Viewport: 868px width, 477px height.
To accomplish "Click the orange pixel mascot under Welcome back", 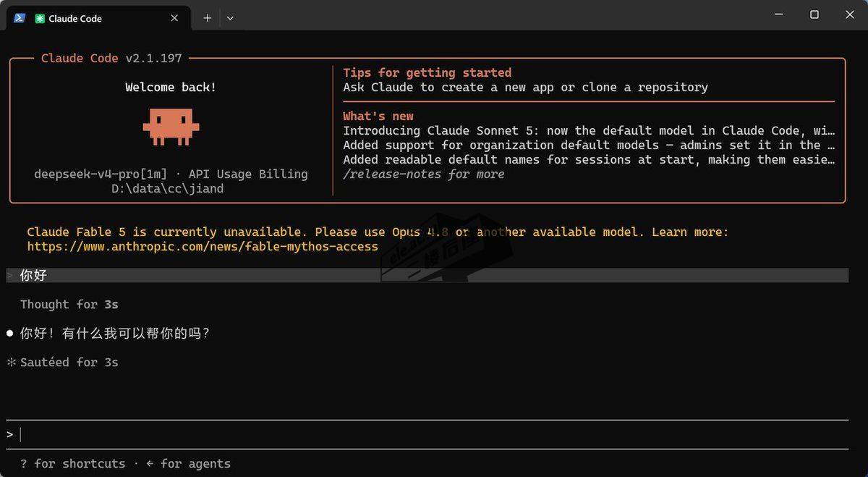I will tap(171, 127).
